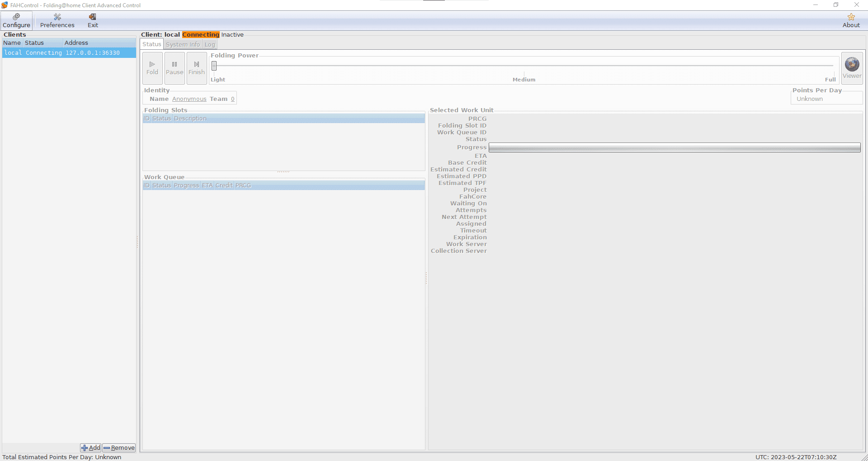The height and width of the screenshot is (461, 868).
Task: Click the Folding Power slider handle
Action: [214, 66]
